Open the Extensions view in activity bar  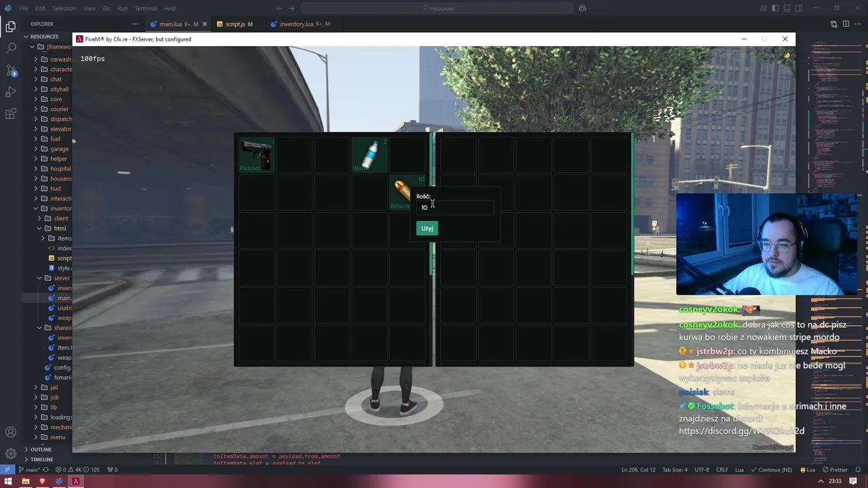pyautogui.click(x=10, y=113)
